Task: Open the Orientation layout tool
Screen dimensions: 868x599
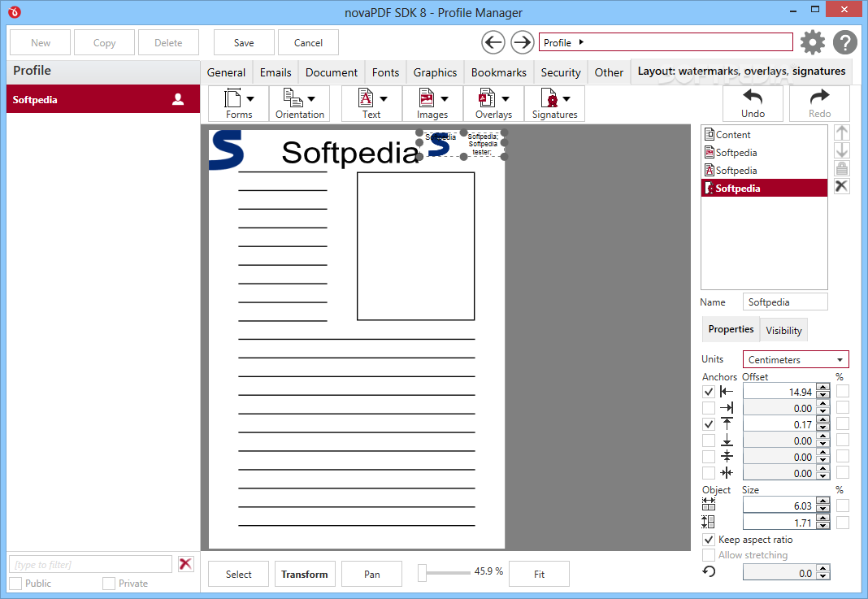Action: tap(299, 103)
